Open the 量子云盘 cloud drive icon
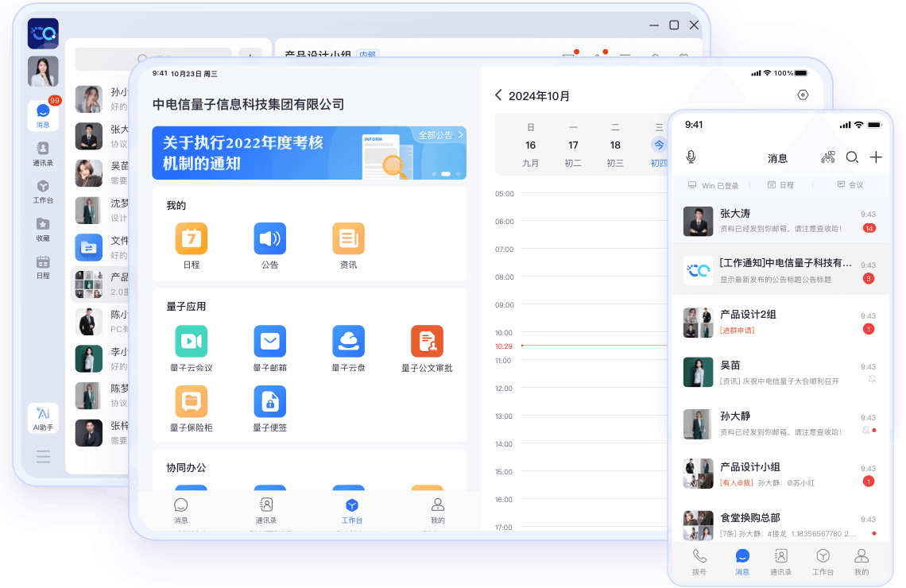The image size is (906, 588). pos(348,341)
